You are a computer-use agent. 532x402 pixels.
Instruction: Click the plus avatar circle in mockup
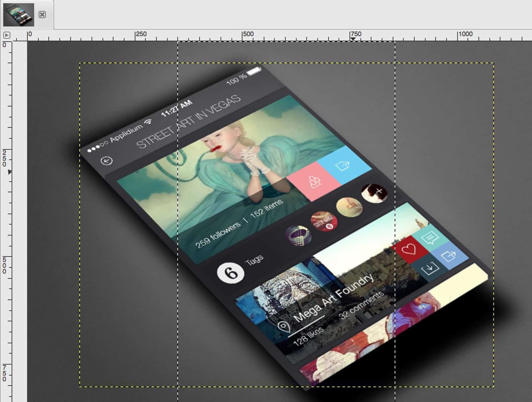[374, 194]
